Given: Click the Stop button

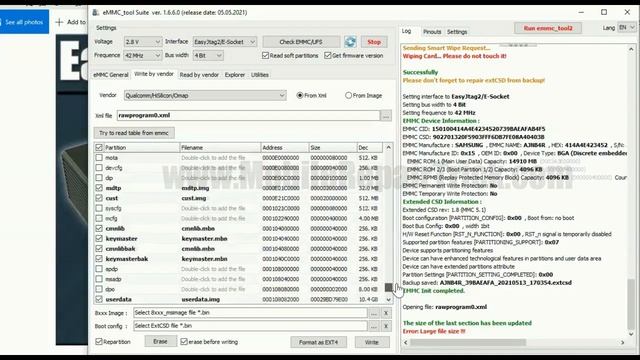Looking at the screenshot, I should [374, 42].
